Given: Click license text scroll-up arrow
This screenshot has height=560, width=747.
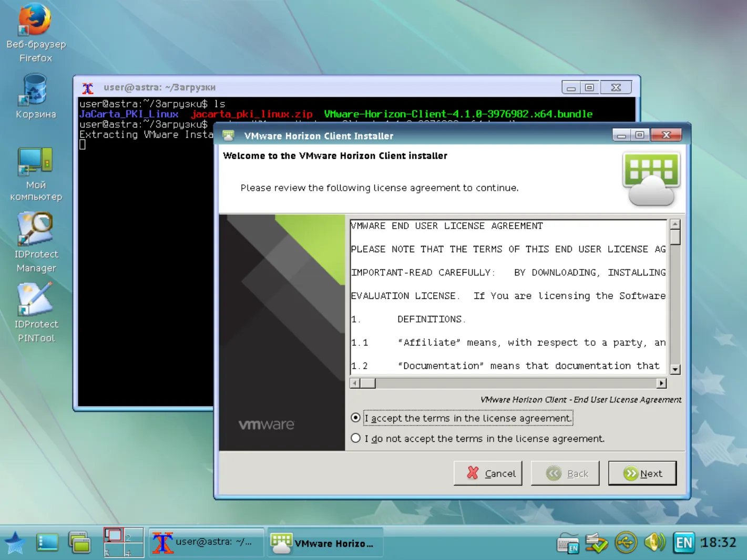Looking at the screenshot, I should click(676, 224).
